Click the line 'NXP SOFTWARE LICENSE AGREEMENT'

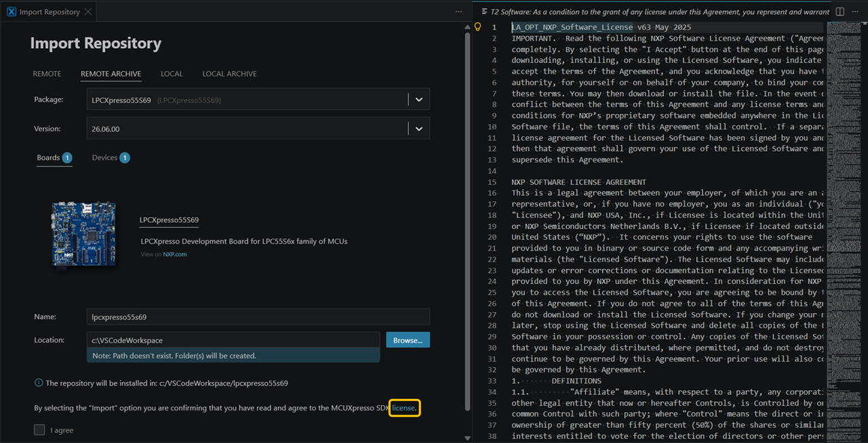click(x=579, y=182)
